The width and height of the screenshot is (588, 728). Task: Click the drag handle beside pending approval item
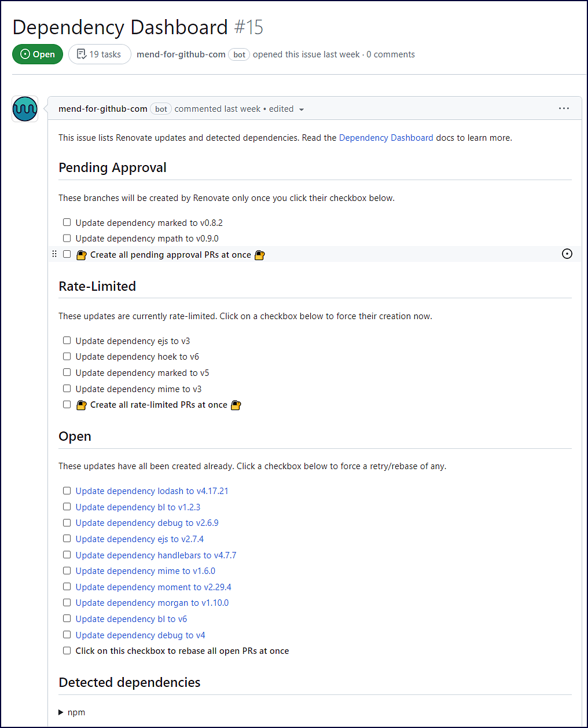[x=54, y=254]
